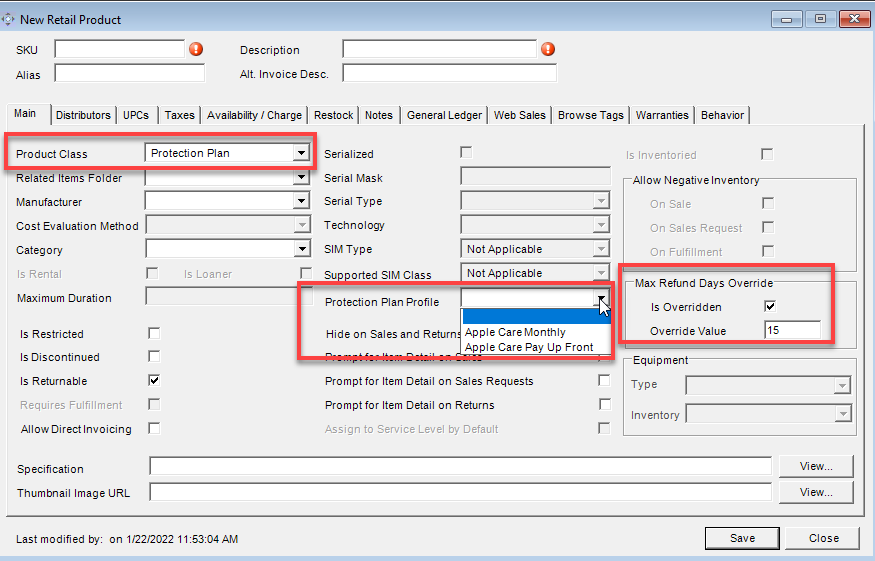The image size is (875, 561).
Task: Open the Behavior tab
Action: tap(723, 115)
